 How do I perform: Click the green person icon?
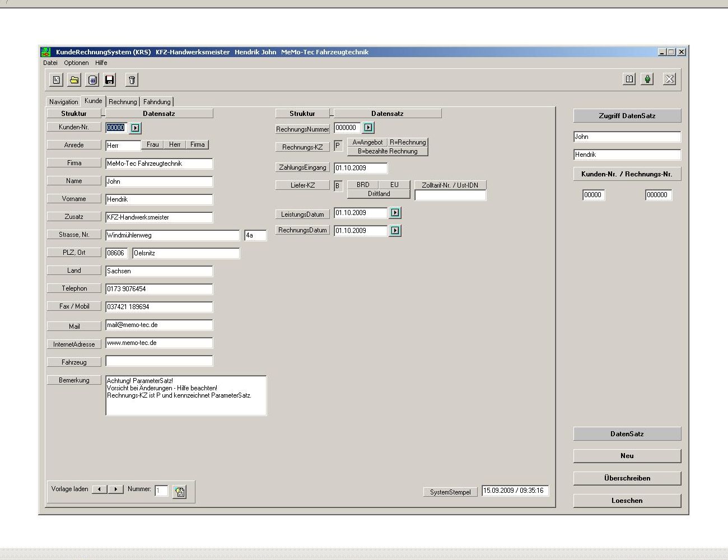(647, 79)
